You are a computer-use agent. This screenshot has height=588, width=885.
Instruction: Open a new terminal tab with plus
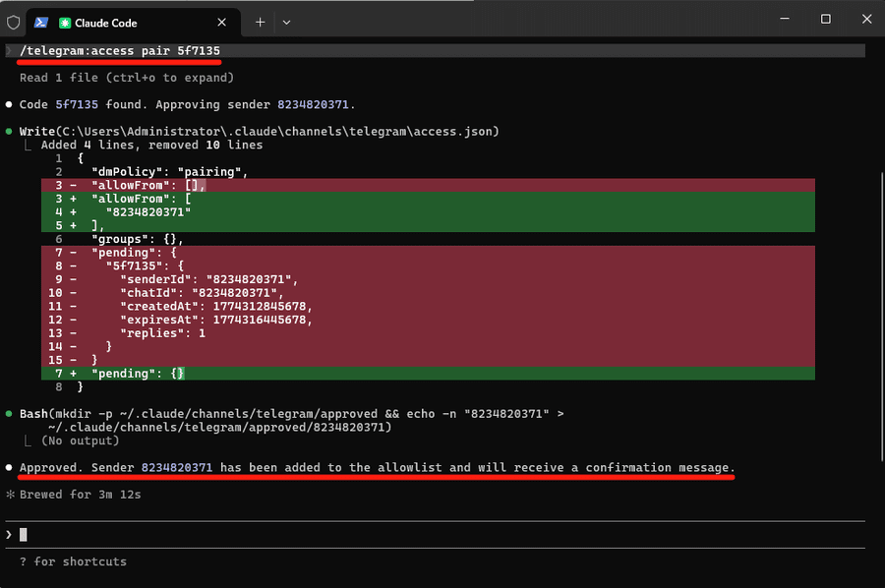click(x=260, y=23)
